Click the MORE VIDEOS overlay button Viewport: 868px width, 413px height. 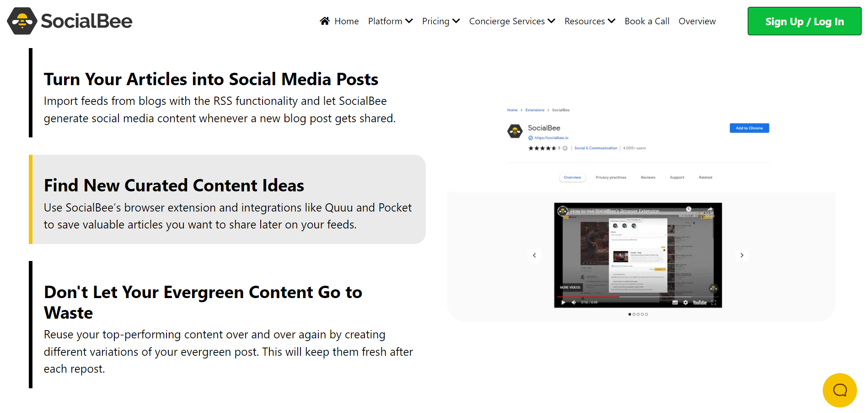(570, 288)
